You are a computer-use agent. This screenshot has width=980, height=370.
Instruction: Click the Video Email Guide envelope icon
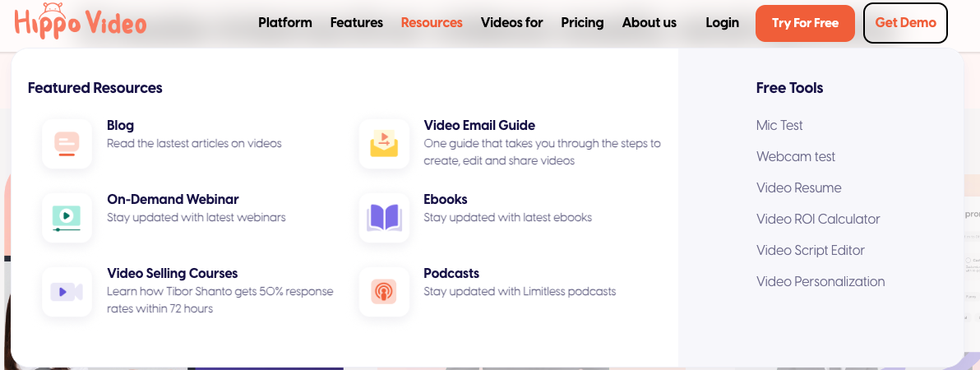[x=384, y=144]
